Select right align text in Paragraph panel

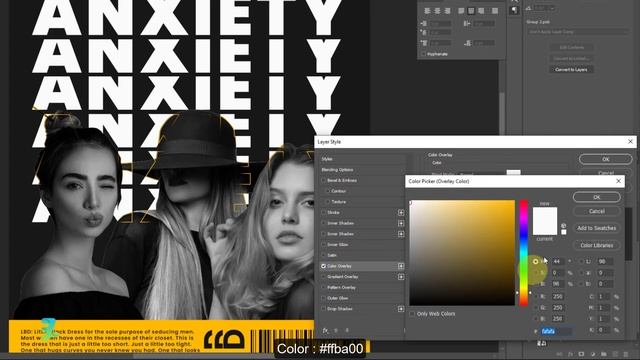(x=447, y=11)
